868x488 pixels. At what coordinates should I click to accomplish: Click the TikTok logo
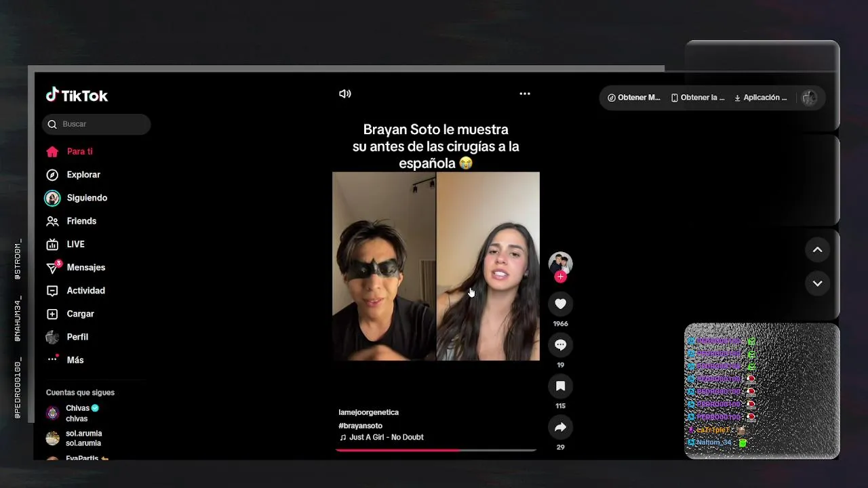point(77,96)
